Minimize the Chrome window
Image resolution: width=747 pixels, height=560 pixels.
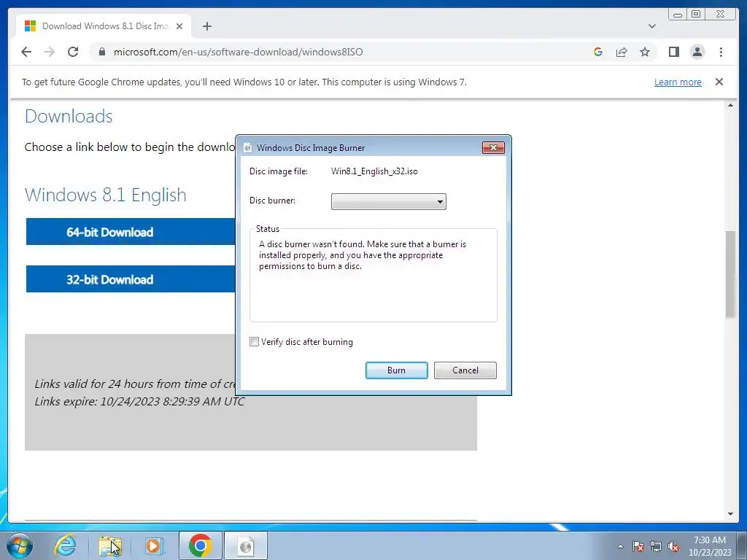678,15
